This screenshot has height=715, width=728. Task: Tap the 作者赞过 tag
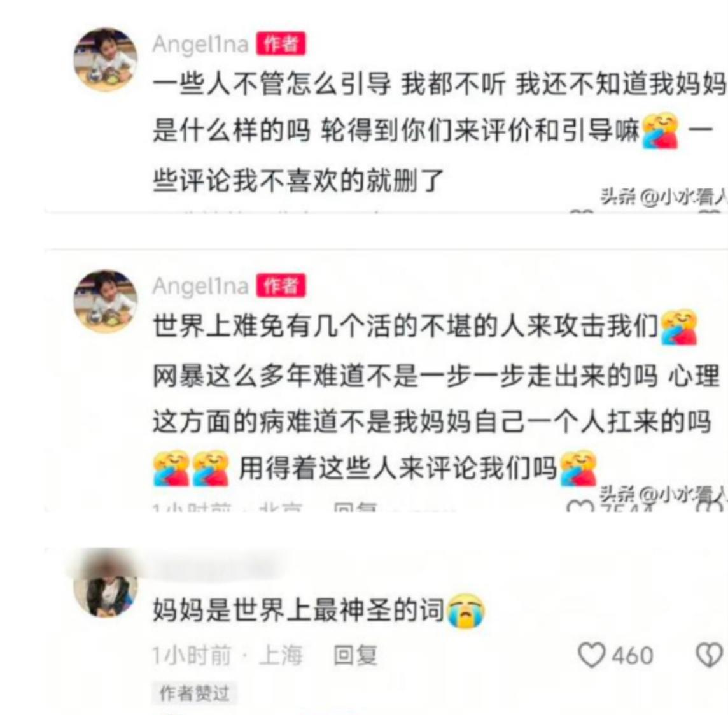coord(195,693)
